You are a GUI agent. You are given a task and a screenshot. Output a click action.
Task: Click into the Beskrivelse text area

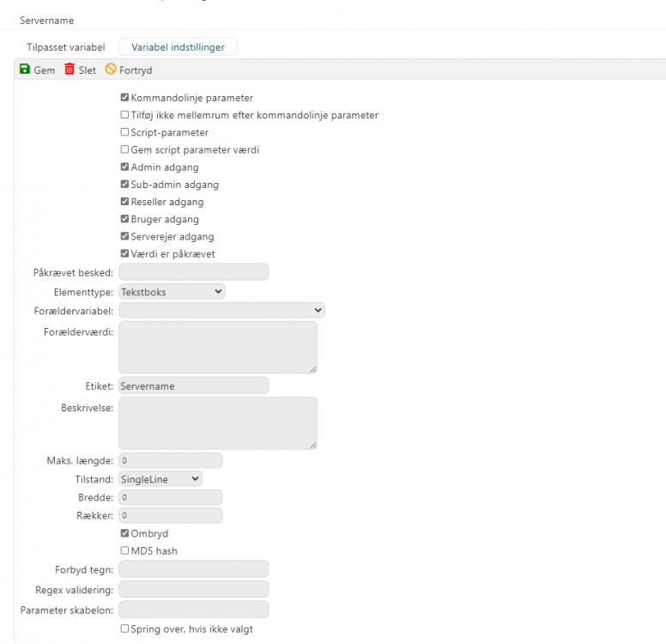(x=217, y=422)
